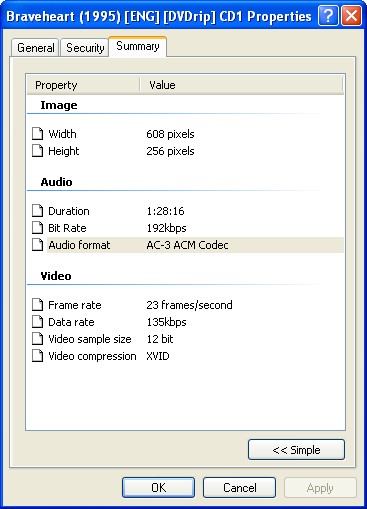The height and width of the screenshot is (509, 367).
Task: Select the AC-3 ACM Codec value
Action: coord(187,245)
